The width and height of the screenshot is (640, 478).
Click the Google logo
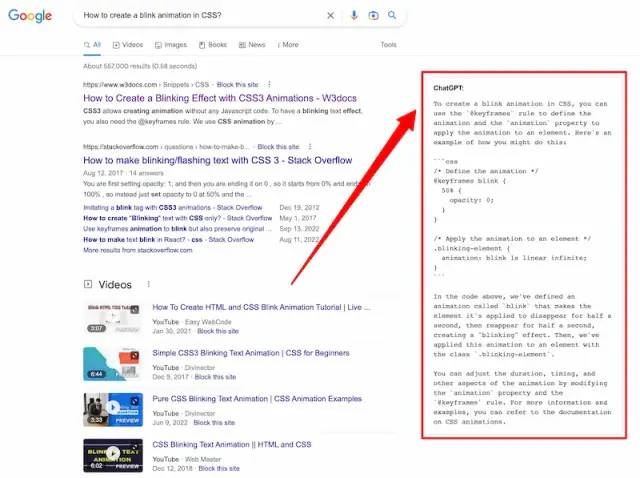(30, 16)
